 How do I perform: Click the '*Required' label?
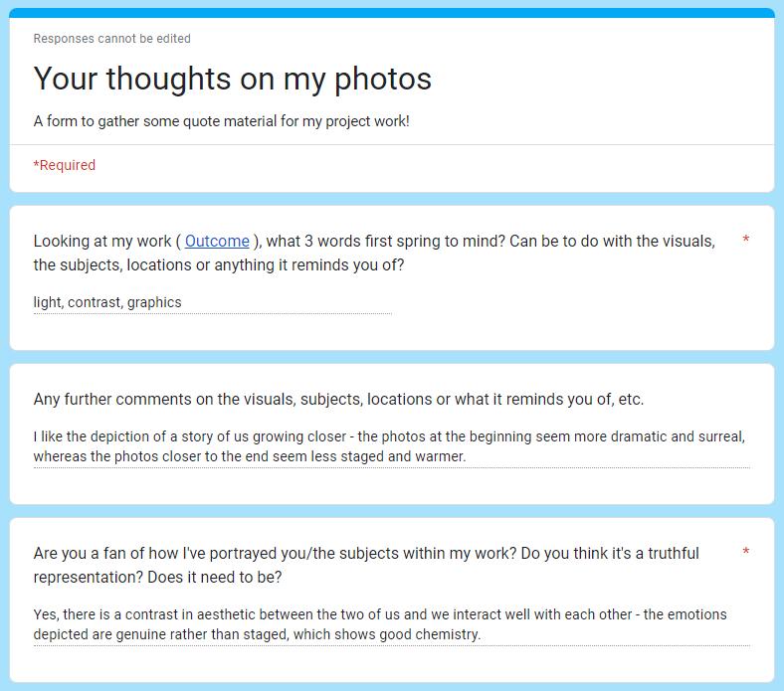(x=65, y=165)
